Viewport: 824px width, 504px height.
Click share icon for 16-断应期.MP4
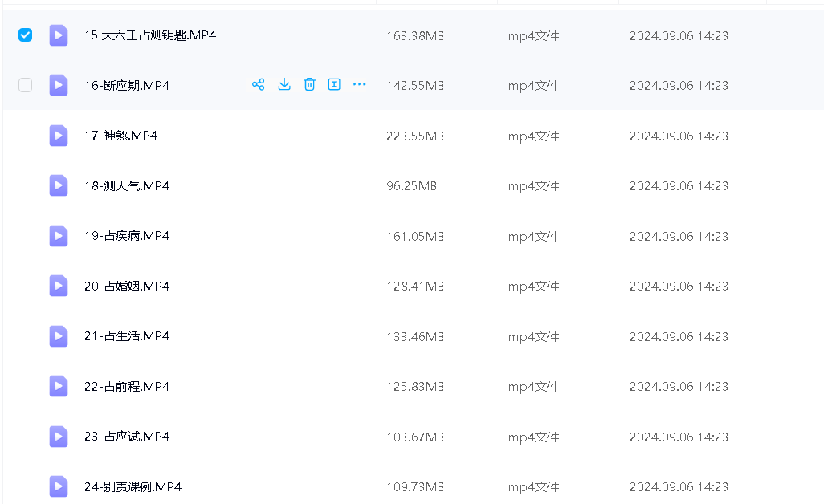259,84
